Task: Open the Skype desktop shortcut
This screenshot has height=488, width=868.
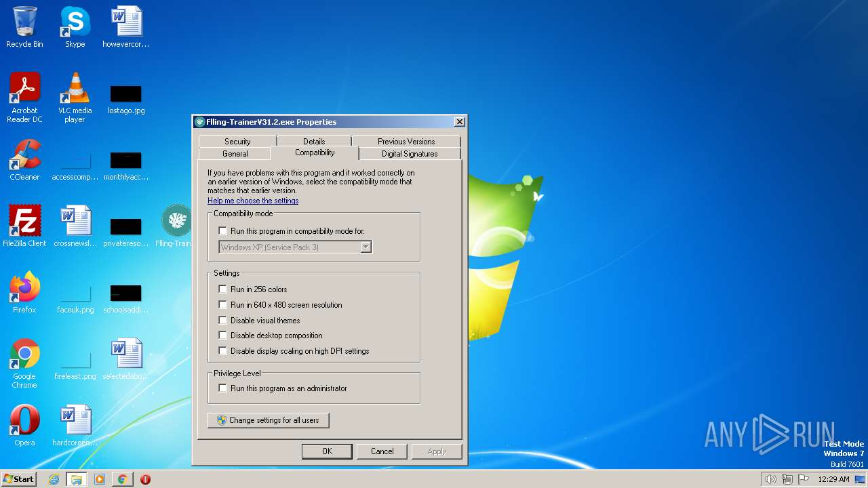Action: click(75, 27)
